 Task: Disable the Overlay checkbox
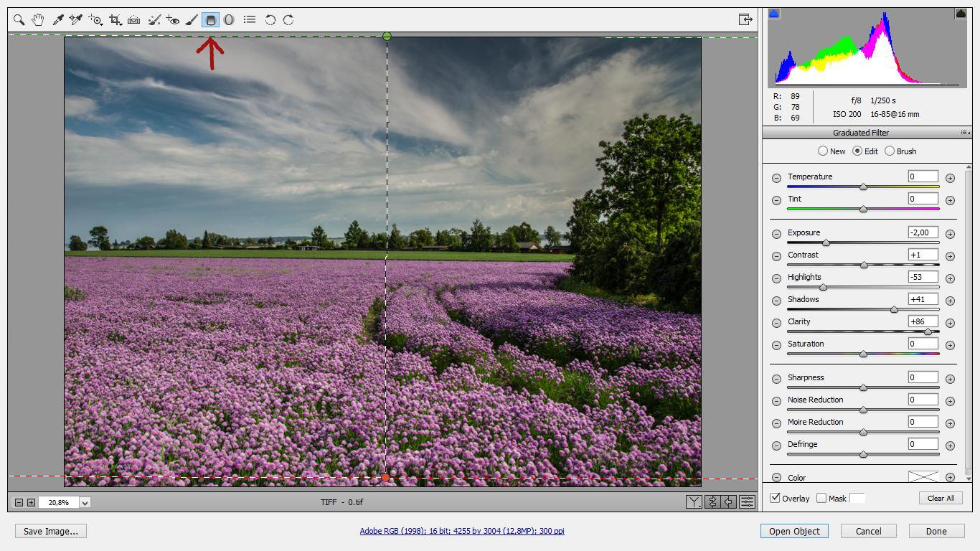776,498
